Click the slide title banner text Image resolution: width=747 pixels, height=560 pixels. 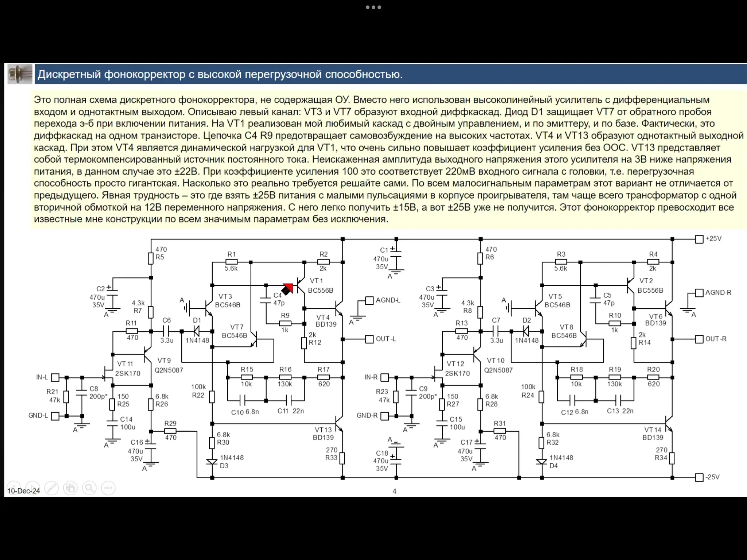tap(220, 74)
